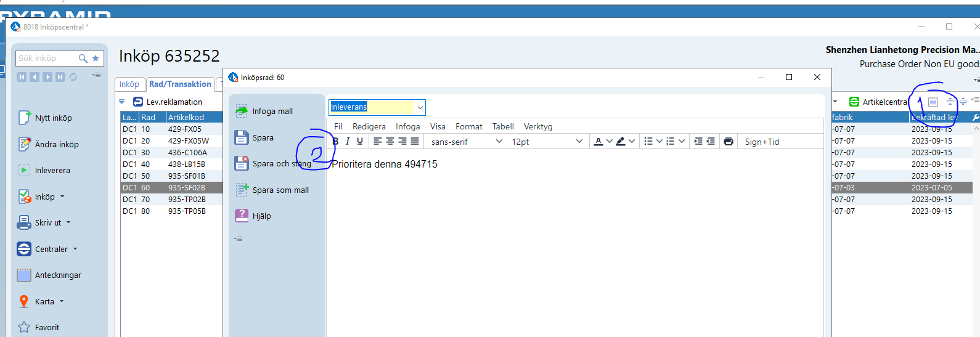980x337 pixels.
Task: Toggle bold formatting in the editor
Action: 335,141
